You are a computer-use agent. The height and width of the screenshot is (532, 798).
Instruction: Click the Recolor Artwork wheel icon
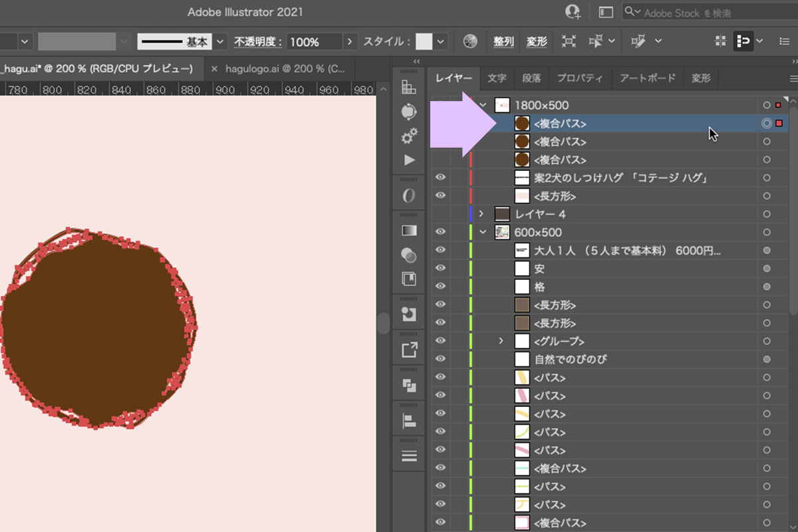[470, 41]
